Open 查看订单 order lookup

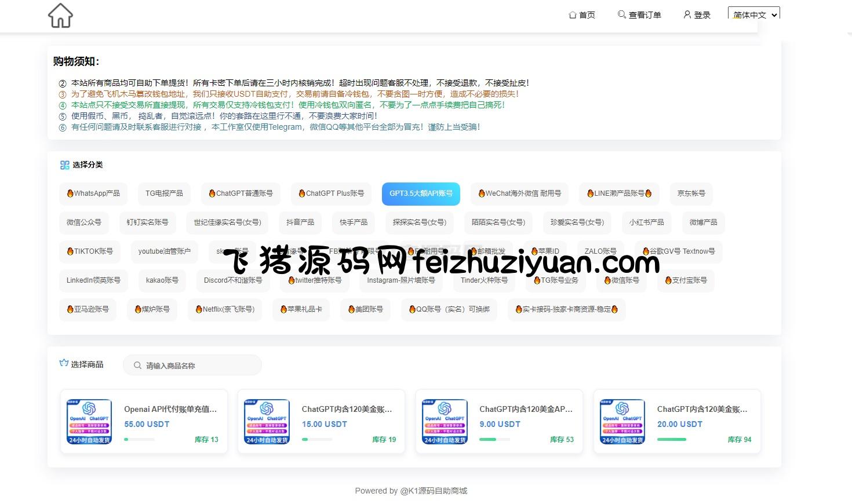[x=639, y=15]
